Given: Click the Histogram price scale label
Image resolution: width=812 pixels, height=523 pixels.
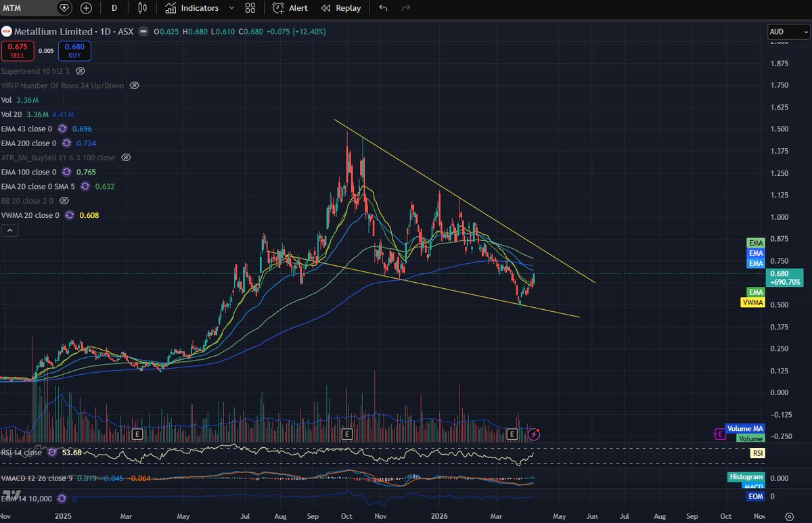Looking at the screenshot, I should pos(746,477).
